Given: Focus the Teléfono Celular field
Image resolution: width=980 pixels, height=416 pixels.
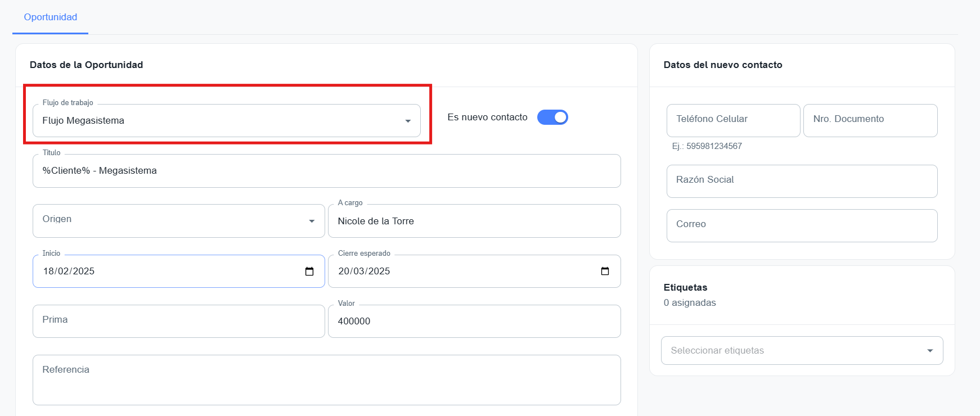Looking at the screenshot, I should pyautogui.click(x=732, y=120).
